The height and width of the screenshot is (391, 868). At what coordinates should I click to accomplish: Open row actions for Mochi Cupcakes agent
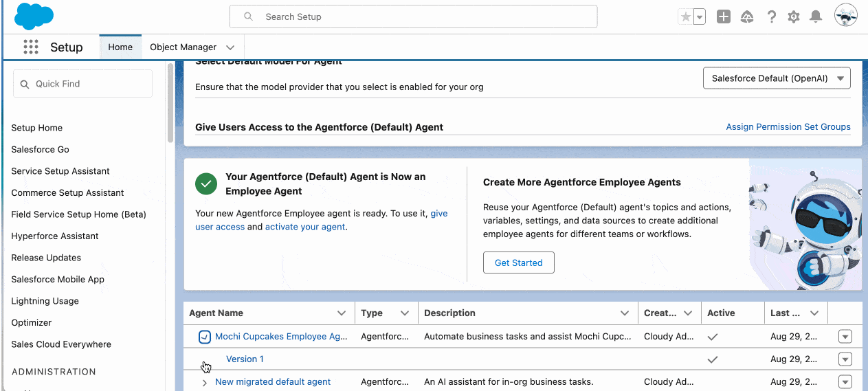[x=845, y=337]
